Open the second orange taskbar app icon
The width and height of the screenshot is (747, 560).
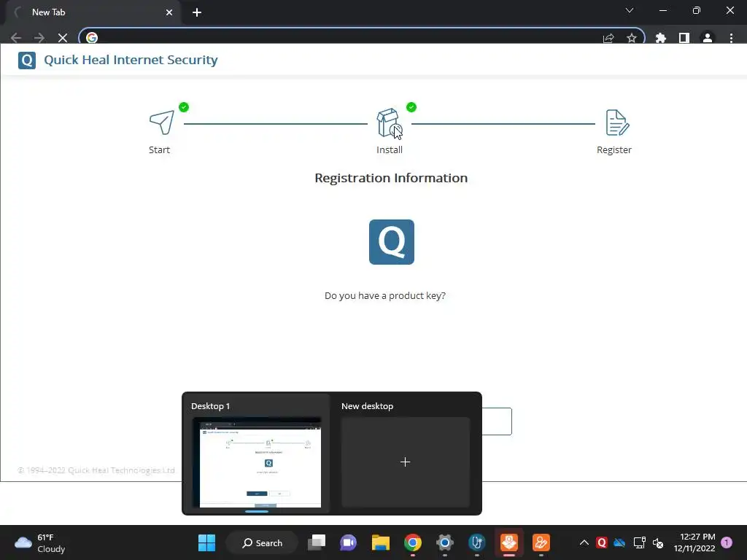[x=541, y=542]
